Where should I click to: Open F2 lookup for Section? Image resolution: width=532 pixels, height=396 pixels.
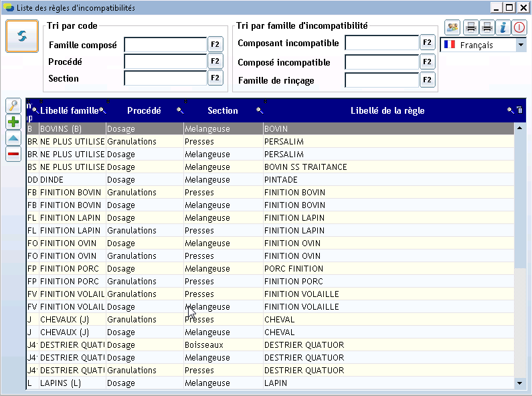(215, 78)
